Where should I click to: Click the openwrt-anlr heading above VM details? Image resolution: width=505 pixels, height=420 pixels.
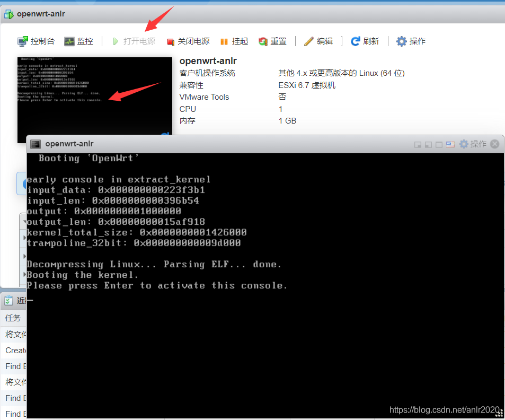208,61
